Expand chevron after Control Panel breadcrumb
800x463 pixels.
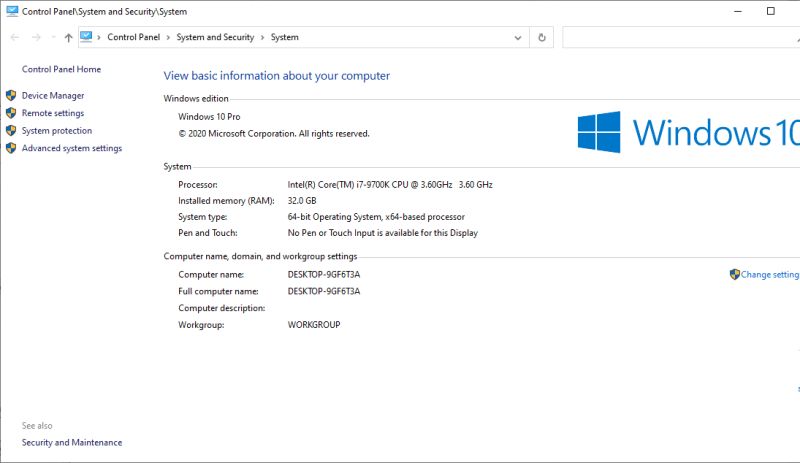tap(168, 37)
